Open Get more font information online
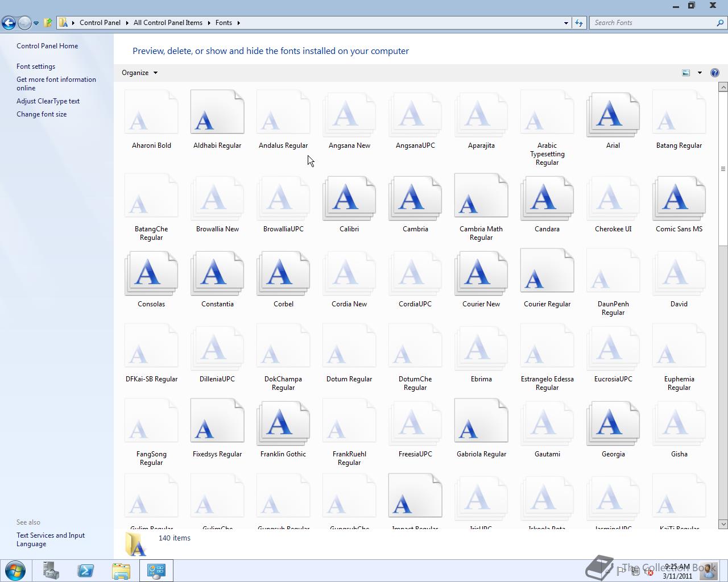 tap(56, 84)
